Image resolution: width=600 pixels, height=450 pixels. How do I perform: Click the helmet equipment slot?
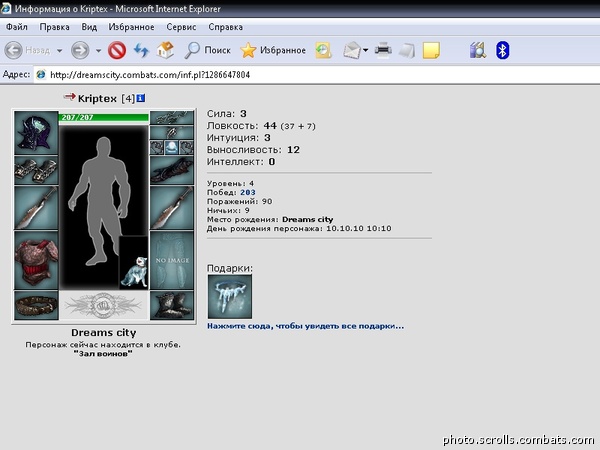[36, 133]
